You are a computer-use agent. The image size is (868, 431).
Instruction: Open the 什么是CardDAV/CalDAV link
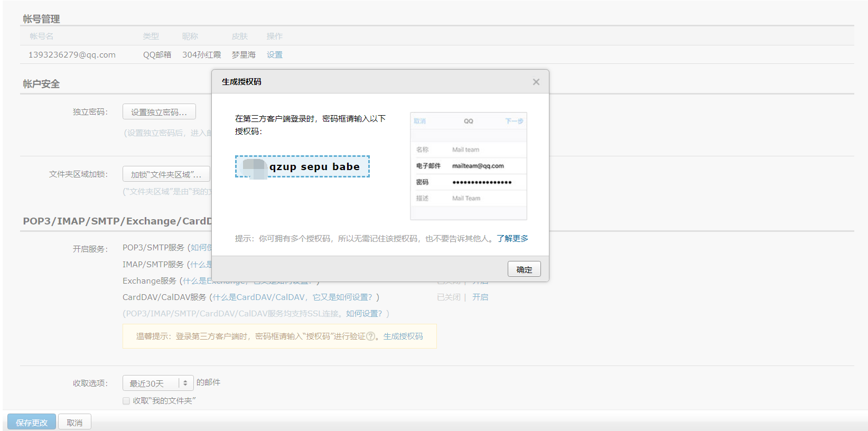(295, 297)
